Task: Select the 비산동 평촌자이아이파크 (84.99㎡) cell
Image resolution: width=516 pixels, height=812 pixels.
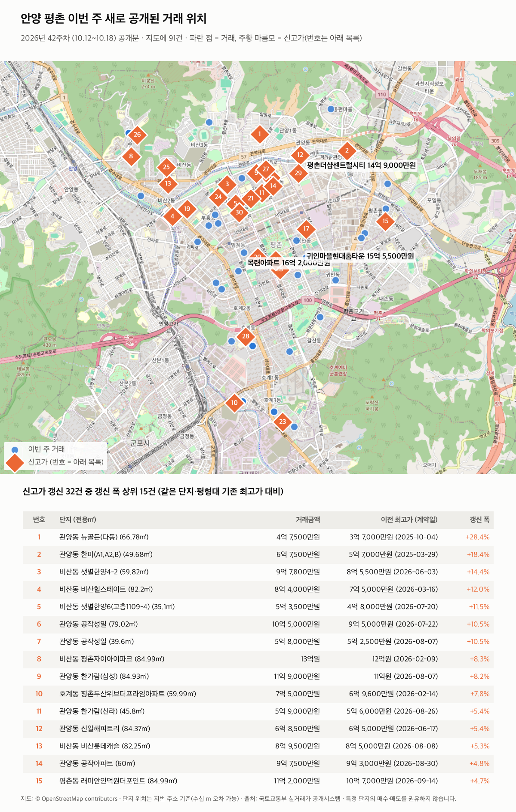Action: pyautogui.click(x=112, y=659)
